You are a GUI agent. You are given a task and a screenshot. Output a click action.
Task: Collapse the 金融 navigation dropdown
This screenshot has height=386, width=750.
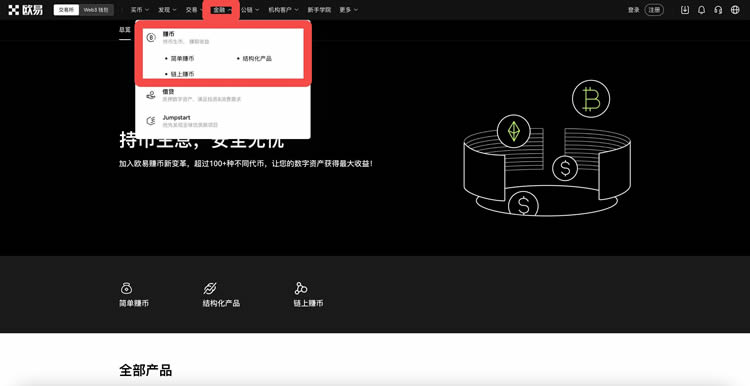point(222,10)
